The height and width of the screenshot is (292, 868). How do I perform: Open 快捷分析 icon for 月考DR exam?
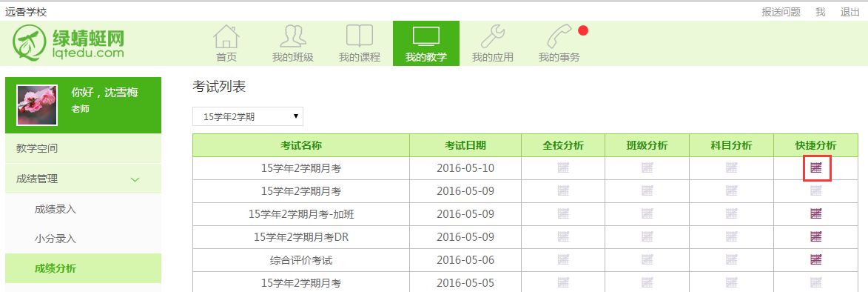point(816,236)
